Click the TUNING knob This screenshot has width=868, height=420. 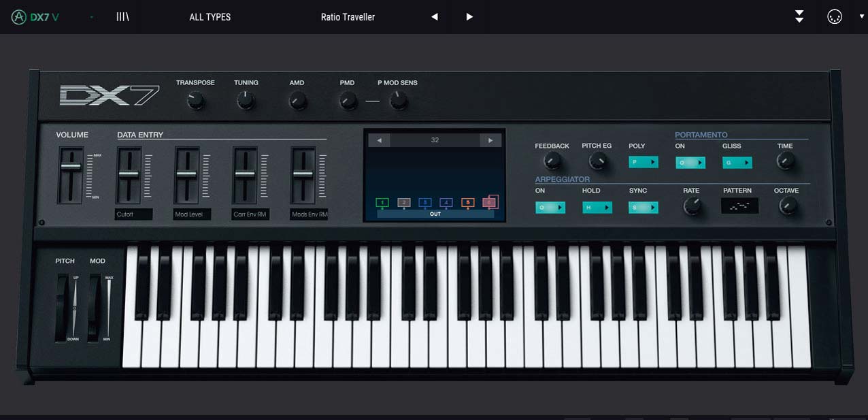click(x=246, y=101)
